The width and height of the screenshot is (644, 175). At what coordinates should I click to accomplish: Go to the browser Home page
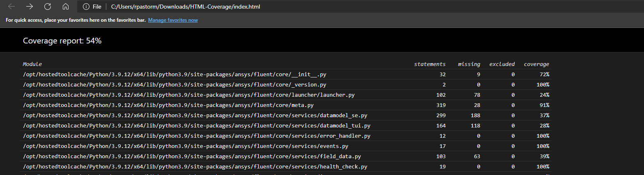pyautogui.click(x=66, y=7)
